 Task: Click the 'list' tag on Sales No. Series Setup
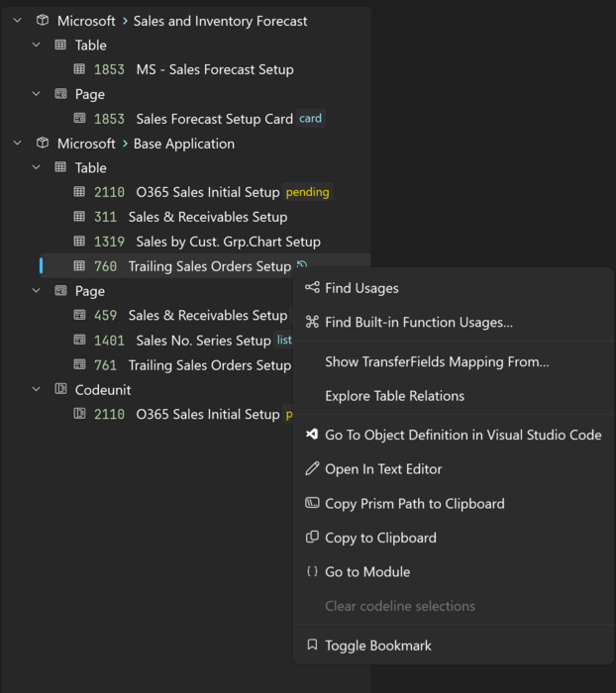[283, 340]
